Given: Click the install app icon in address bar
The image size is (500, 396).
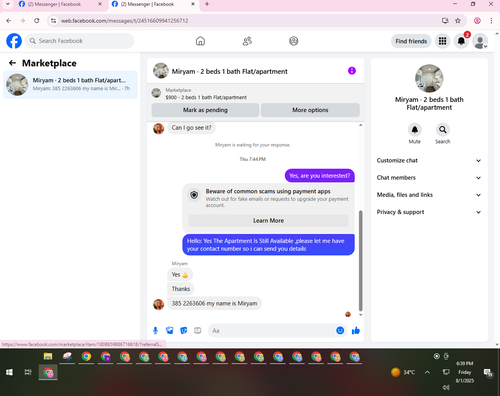Looking at the screenshot, I should click(445, 21).
